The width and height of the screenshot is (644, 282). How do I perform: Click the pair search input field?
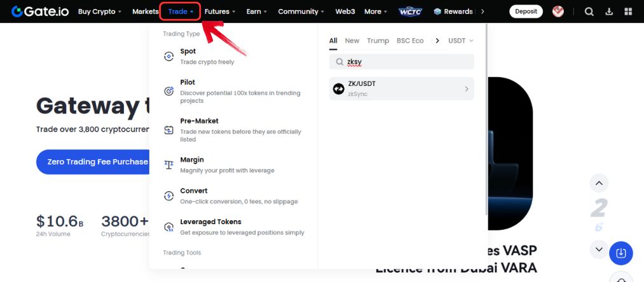point(402,62)
